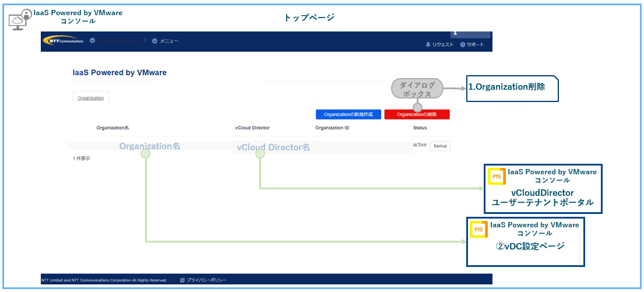Click the PfS icon in vDC設定ページ box
644x292 pixels.
[x=479, y=230]
